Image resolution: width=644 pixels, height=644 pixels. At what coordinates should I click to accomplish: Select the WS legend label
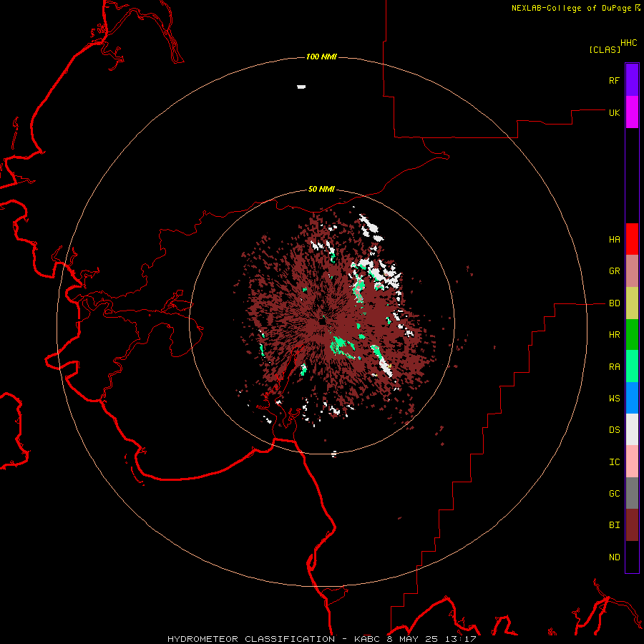[x=614, y=399]
